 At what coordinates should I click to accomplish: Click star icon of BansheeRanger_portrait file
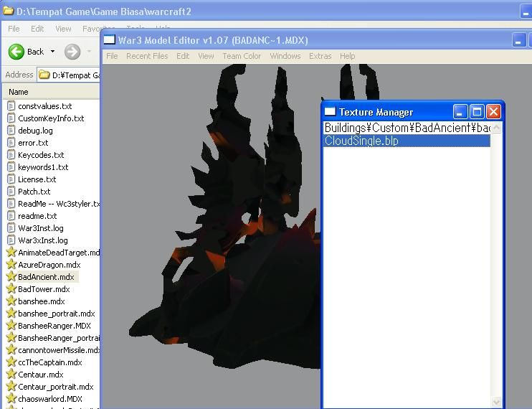tap(11, 338)
